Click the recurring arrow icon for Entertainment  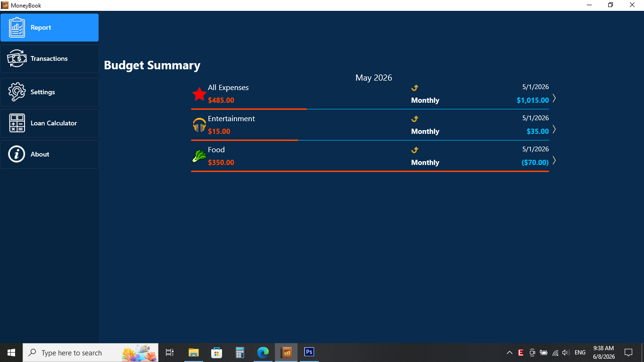coord(415,119)
